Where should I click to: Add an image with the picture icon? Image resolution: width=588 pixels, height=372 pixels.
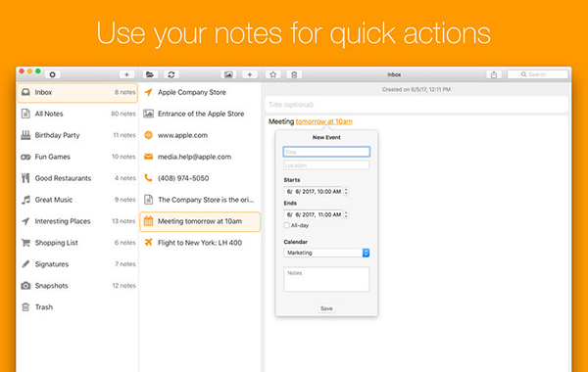click(228, 74)
